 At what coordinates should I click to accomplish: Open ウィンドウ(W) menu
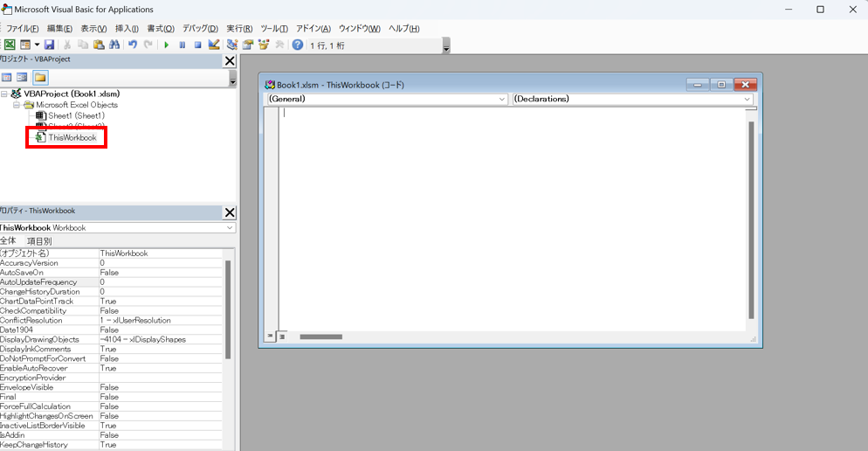point(359,28)
